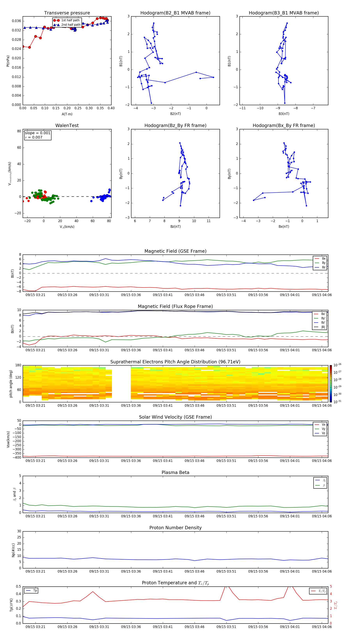Select the By' legend entry in Flux Rope plot
Screen dimensions: 351x644
tap(320, 318)
